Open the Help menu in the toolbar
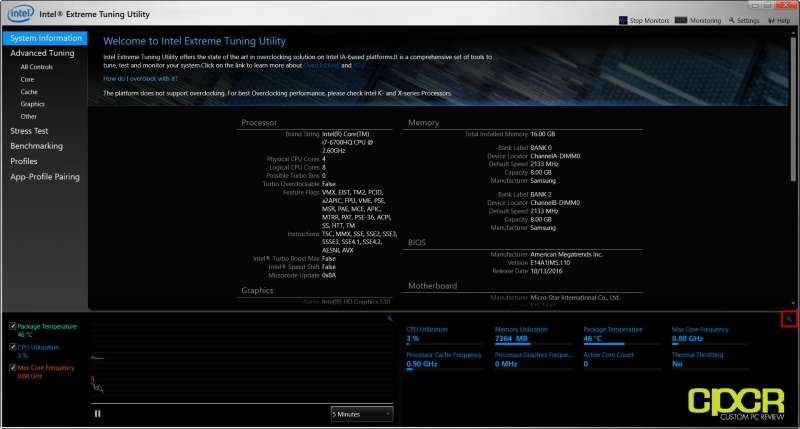The height and width of the screenshot is (429, 800). (x=779, y=20)
